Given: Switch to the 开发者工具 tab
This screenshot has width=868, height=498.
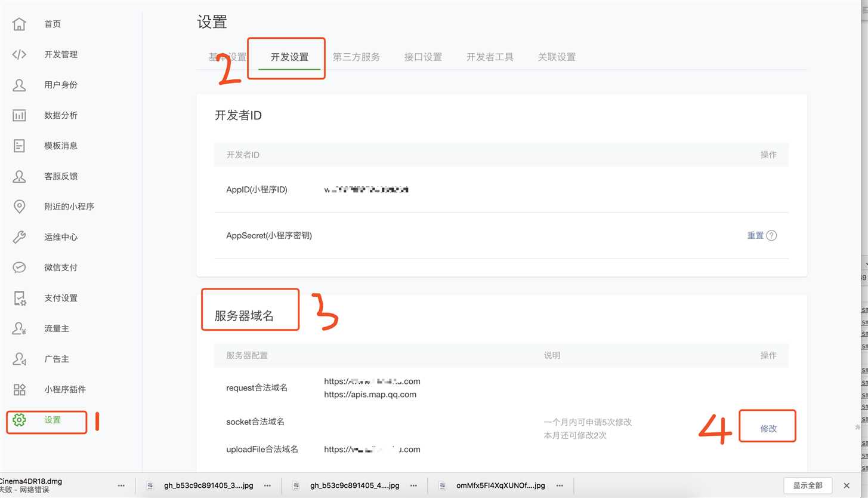Looking at the screenshot, I should (x=490, y=57).
